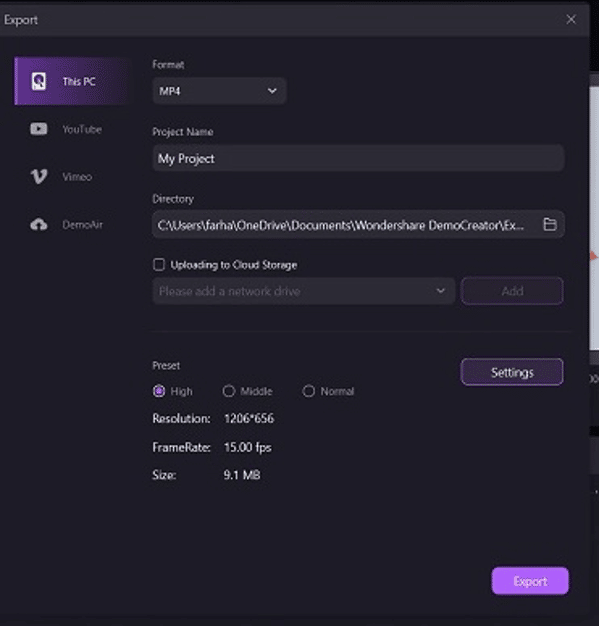This screenshot has height=627, width=600.
Task: Switch to the YouTube export tab
Action: 81,129
